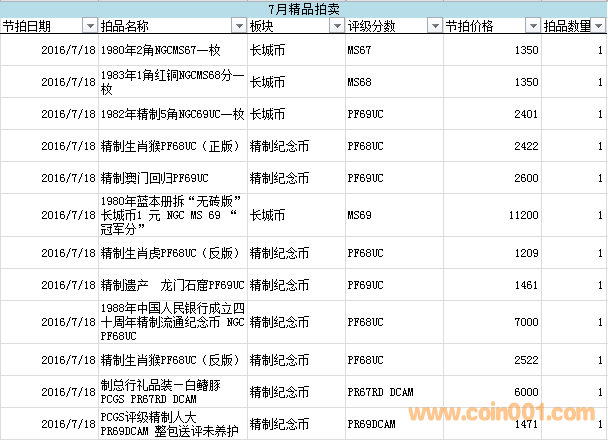
Task: Select the 精制遗产 龙门石窟PF69UC cell
Action: coord(173,285)
